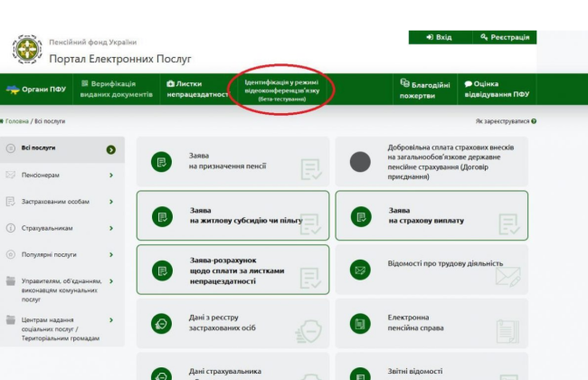Click the folder icon beside Управителям, об'єднанням
Image resolution: width=588 pixels, height=380 pixels.
[x=11, y=281]
